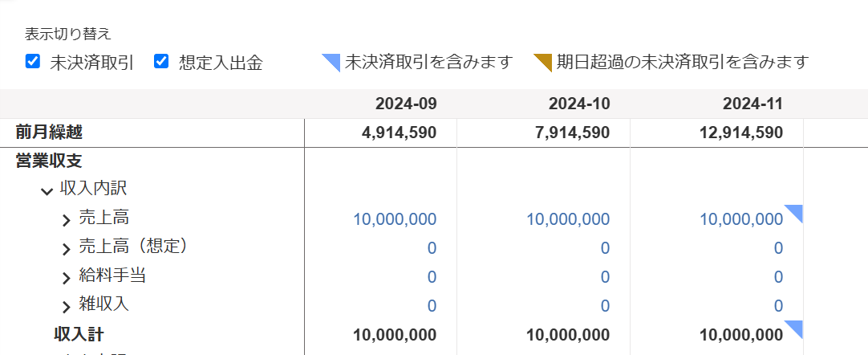
Task: Collapse the 収入内訳 section chevron
Action: (47, 191)
